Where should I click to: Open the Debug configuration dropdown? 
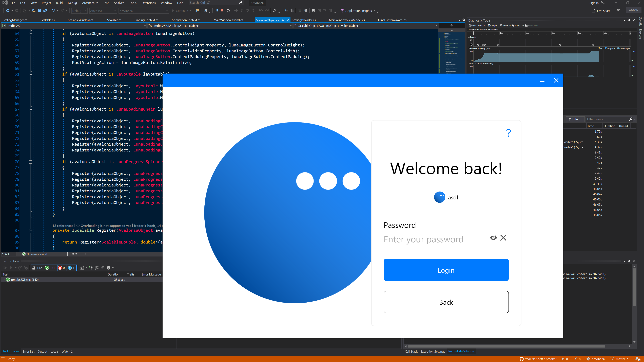click(79, 11)
